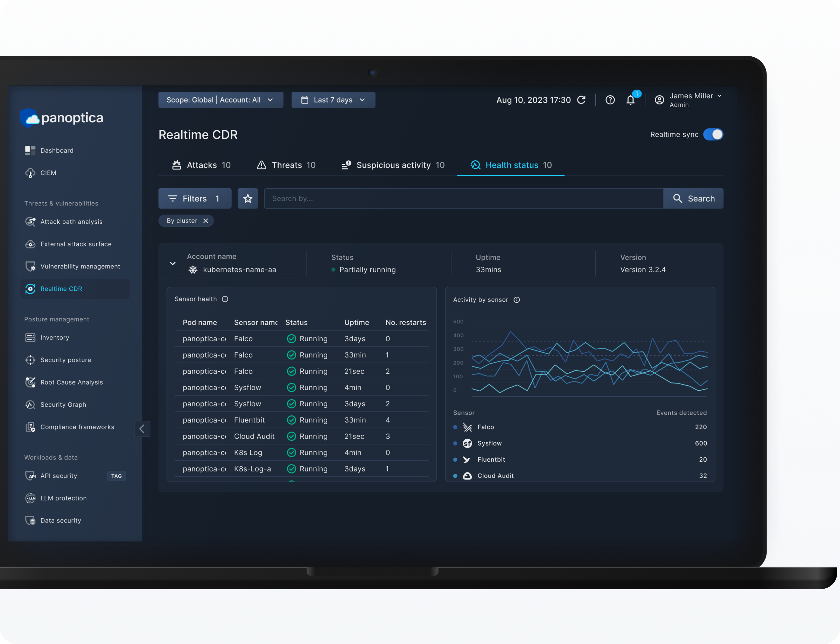Click the Partially running status text

[x=367, y=270]
